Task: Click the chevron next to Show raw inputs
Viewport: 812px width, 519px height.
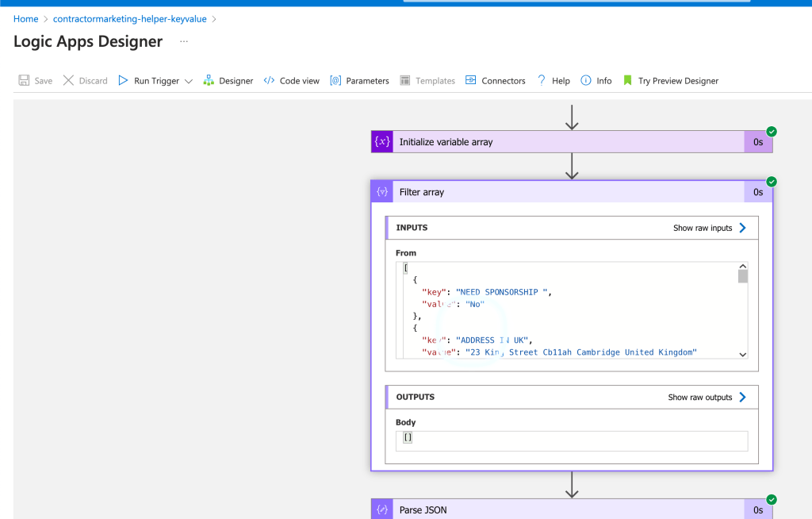Action: pyautogui.click(x=742, y=228)
